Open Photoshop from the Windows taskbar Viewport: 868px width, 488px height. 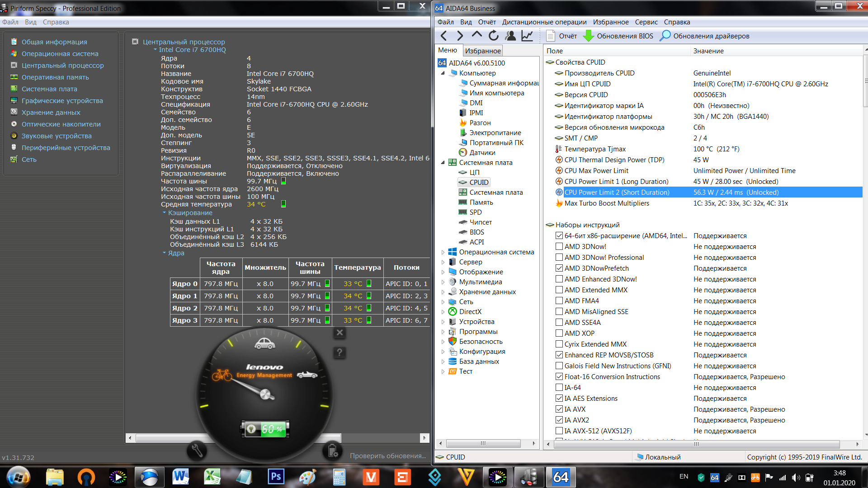coord(275,477)
